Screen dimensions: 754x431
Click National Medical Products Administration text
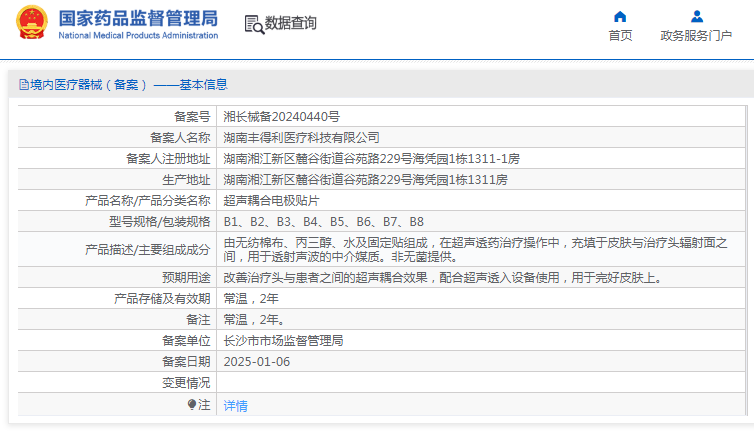138,35
